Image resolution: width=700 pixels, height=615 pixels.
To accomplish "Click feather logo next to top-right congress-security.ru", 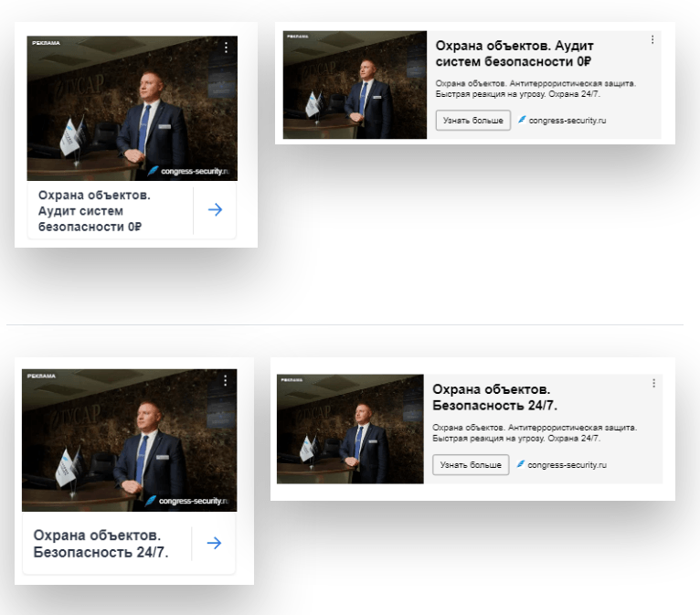I will click(522, 120).
